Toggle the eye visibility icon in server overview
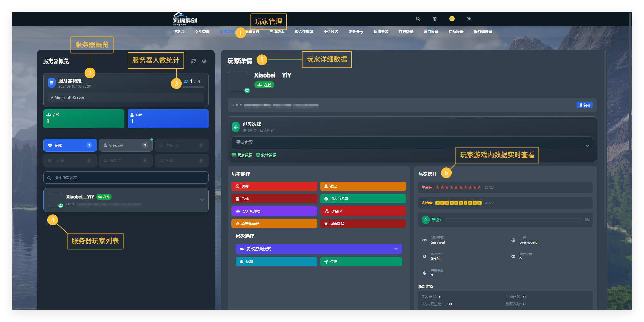 click(x=204, y=61)
